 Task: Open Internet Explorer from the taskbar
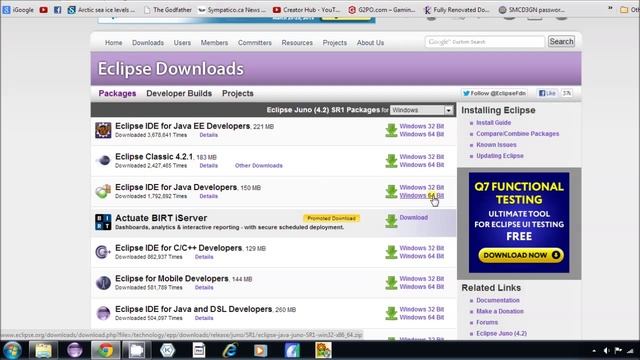(230, 350)
